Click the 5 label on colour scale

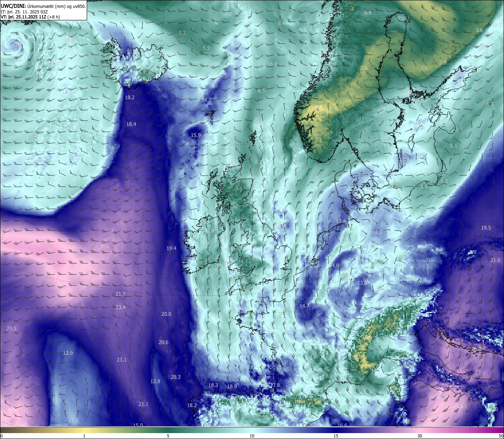click(168, 436)
